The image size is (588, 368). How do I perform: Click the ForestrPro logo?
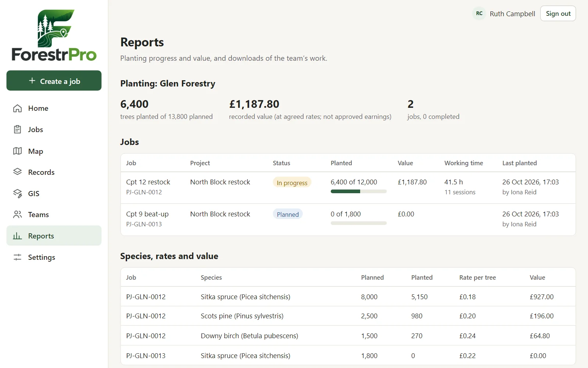tap(54, 35)
